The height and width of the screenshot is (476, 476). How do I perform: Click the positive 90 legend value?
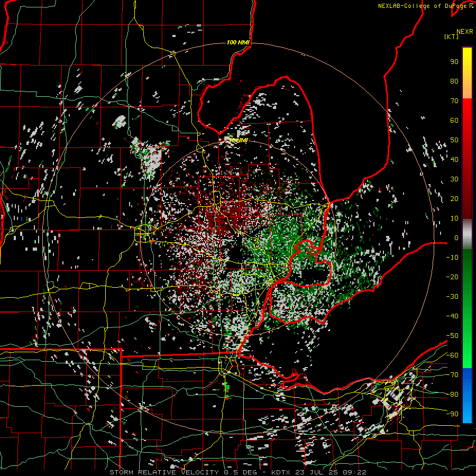tap(454, 62)
